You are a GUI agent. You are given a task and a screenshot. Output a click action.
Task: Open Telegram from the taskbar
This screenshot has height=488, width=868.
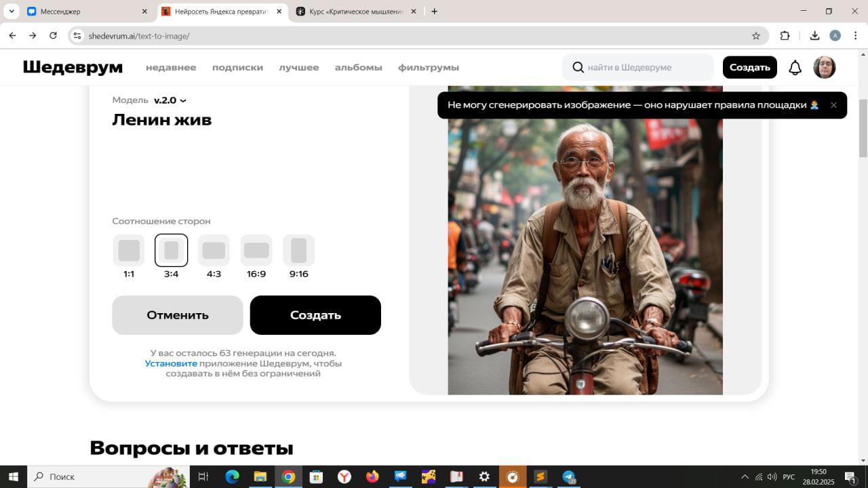pos(568,476)
